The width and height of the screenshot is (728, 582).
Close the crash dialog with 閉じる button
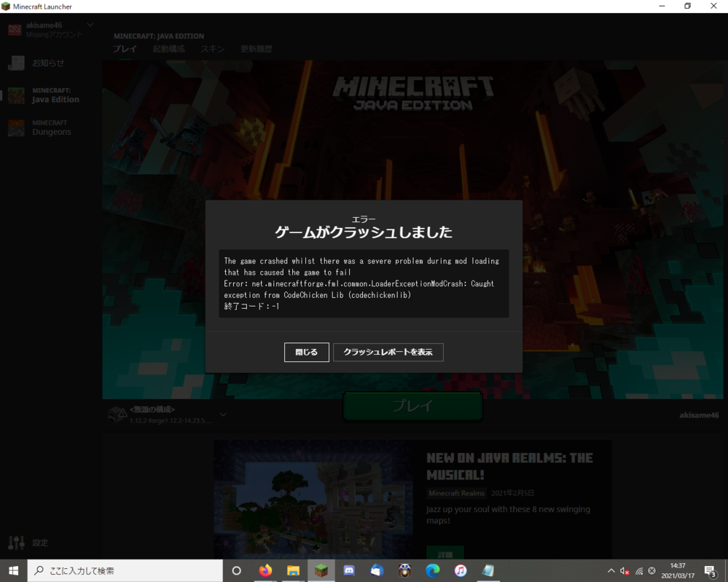(x=306, y=353)
